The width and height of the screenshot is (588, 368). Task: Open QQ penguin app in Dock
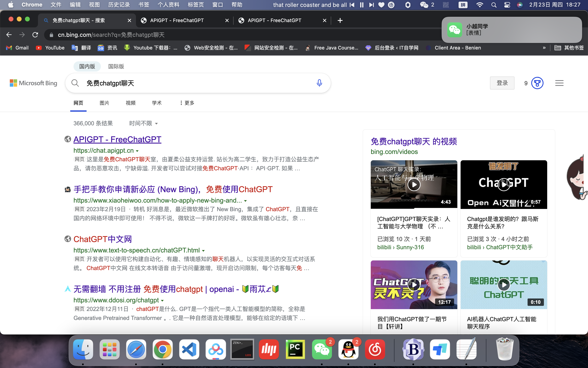point(349,350)
